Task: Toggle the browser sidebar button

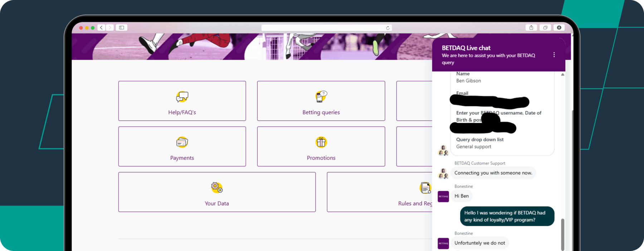Action: pos(122,28)
